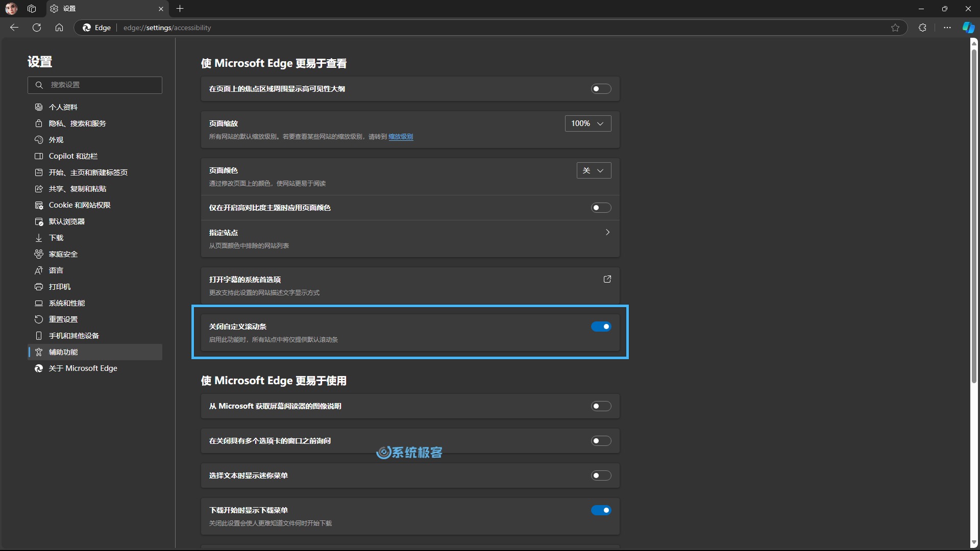Open 隐私、搜索和服务 settings section
This screenshot has height=551, width=980.
pyautogui.click(x=95, y=123)
